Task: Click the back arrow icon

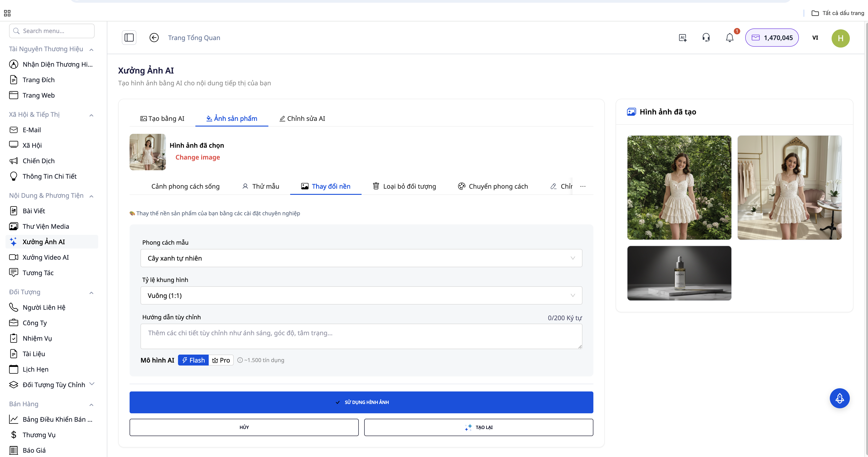Action: pyautogui.click(x=154, y=37)
